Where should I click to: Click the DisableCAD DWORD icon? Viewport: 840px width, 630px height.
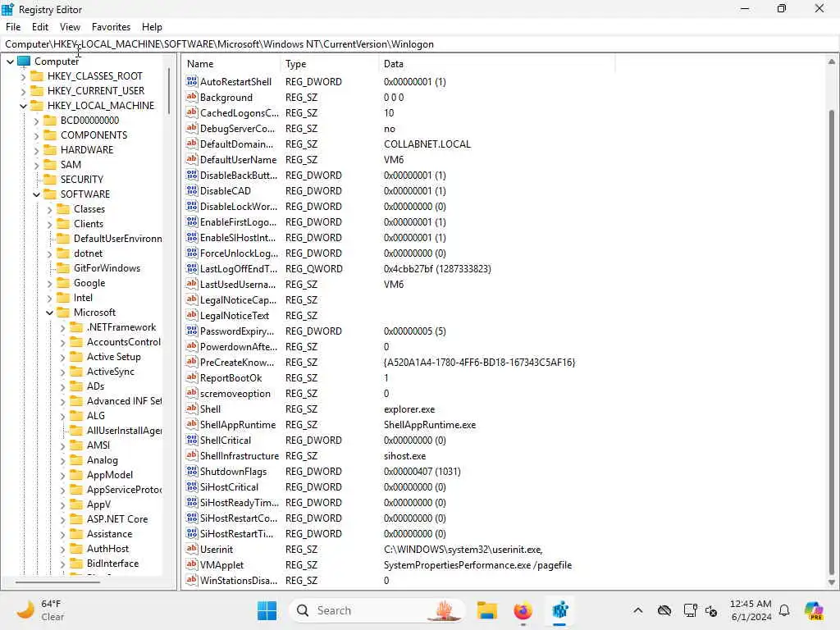pyautogui.click(x=191, y=190)
